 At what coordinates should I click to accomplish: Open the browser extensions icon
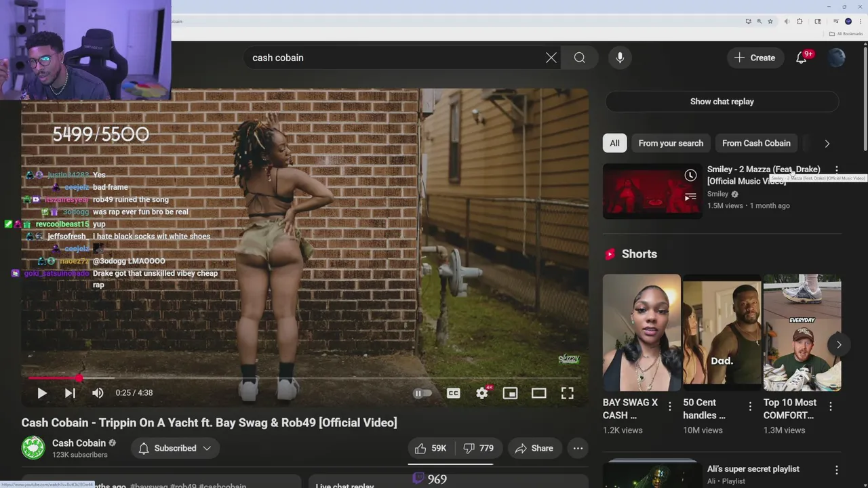(800, 21)
